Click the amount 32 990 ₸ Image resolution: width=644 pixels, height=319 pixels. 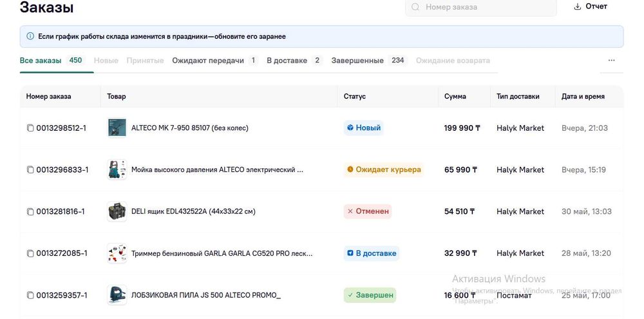[x=461, y=253]
